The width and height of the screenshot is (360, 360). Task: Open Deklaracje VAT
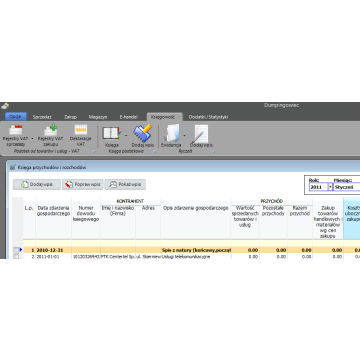click(x=81, y=135)
